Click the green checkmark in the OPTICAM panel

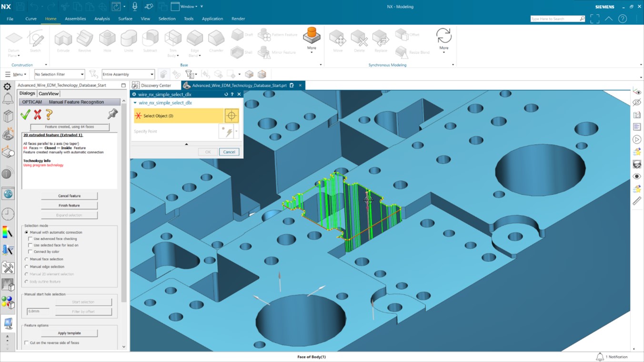click(x=26, y=115)
